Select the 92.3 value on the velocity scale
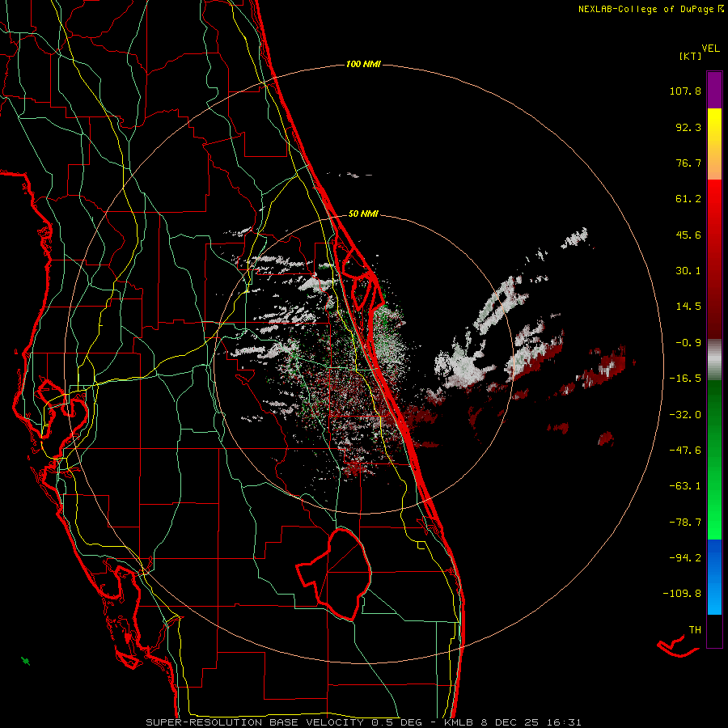The height and width of the screenshot is (728, 728). (x=688, y=127)
